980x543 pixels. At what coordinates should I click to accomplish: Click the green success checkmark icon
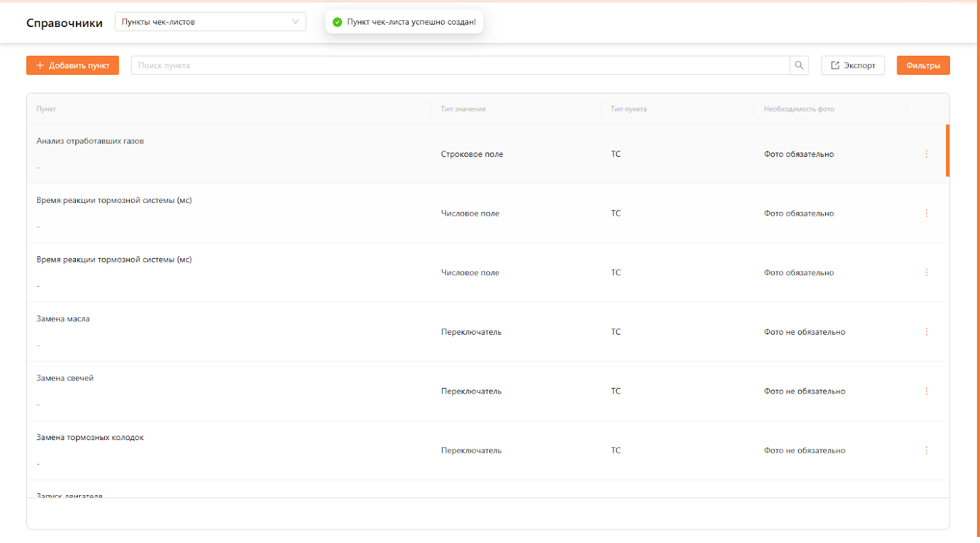coord(337,22)
